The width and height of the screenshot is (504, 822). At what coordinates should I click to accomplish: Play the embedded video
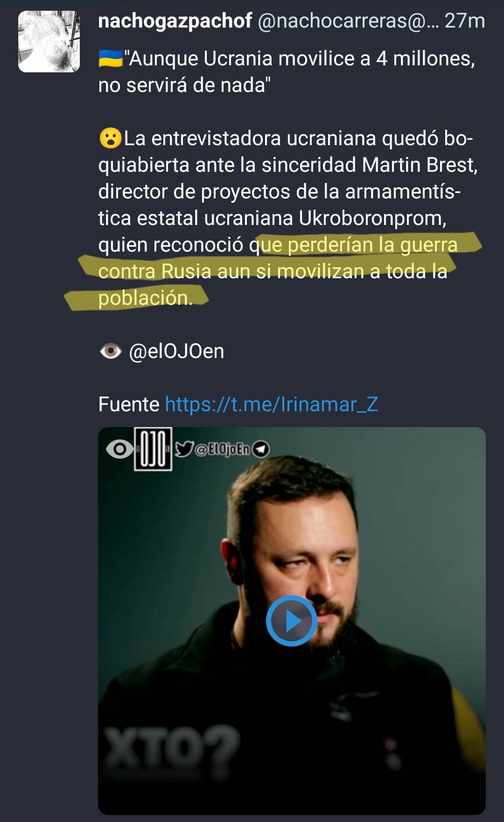tap(292, 621)
